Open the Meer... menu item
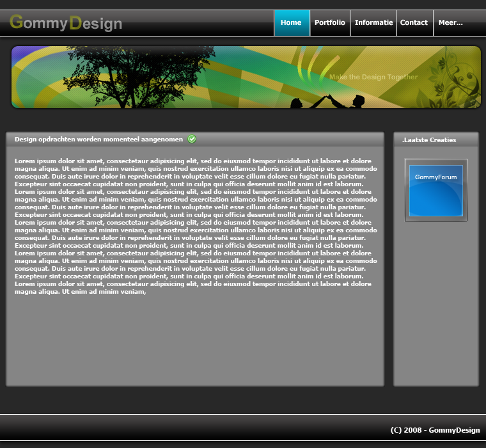The height and width of the screenshot is (448, 486). click(x=450, y=23)
